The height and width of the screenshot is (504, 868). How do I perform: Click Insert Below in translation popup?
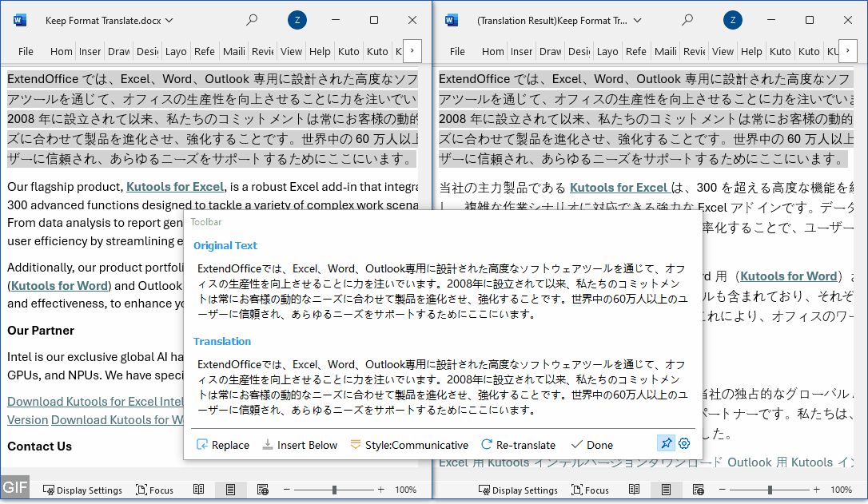coord(300,445)
